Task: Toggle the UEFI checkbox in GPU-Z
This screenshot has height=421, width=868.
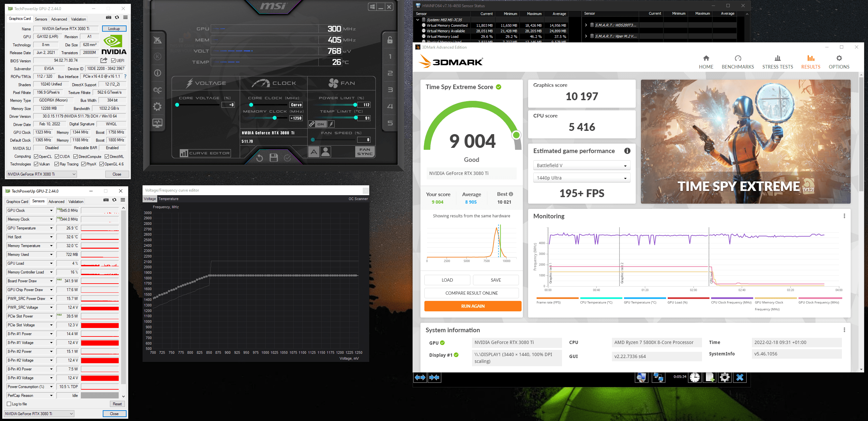Action: [x=114, y=61]
